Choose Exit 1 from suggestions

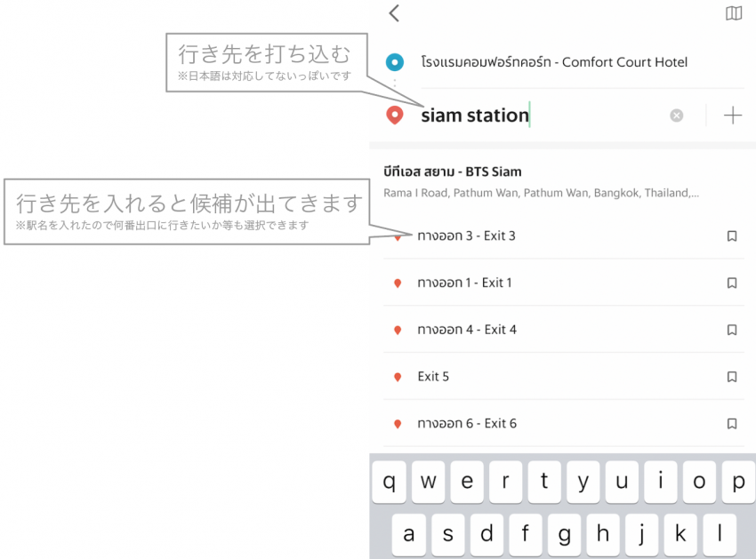point(464,283)
